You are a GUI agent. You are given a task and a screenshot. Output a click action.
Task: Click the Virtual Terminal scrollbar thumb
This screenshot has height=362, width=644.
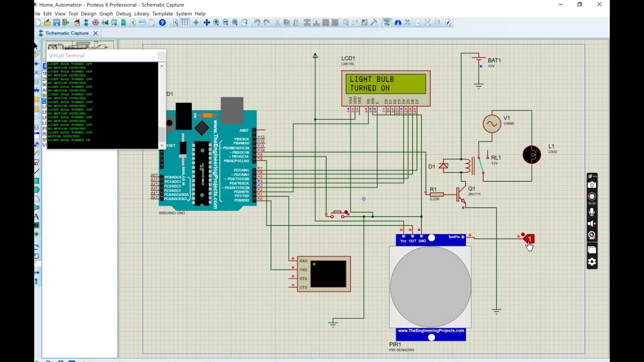pyautogui.click(x=162, y=135)
